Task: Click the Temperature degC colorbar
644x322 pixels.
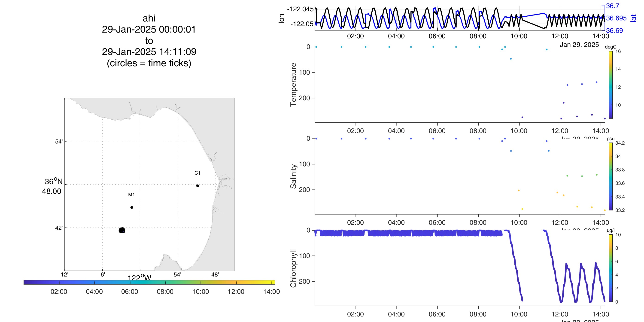Action: [x=611, y=85]
